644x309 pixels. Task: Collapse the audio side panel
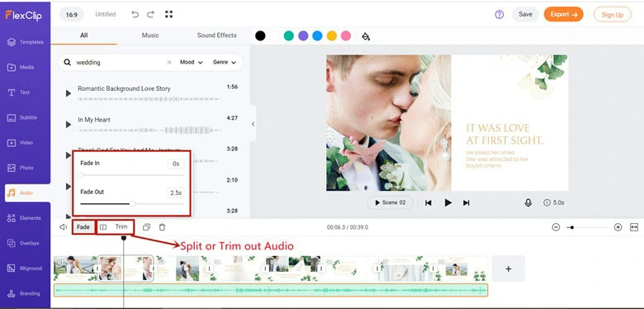(x=253, y=124)
